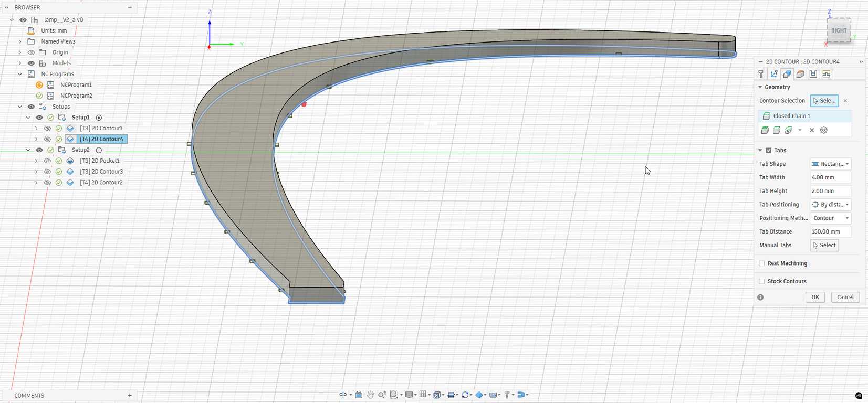Switch to the Geometry tab icon
The width and height of the screenshot is (868, 403).
click(787, 74)
